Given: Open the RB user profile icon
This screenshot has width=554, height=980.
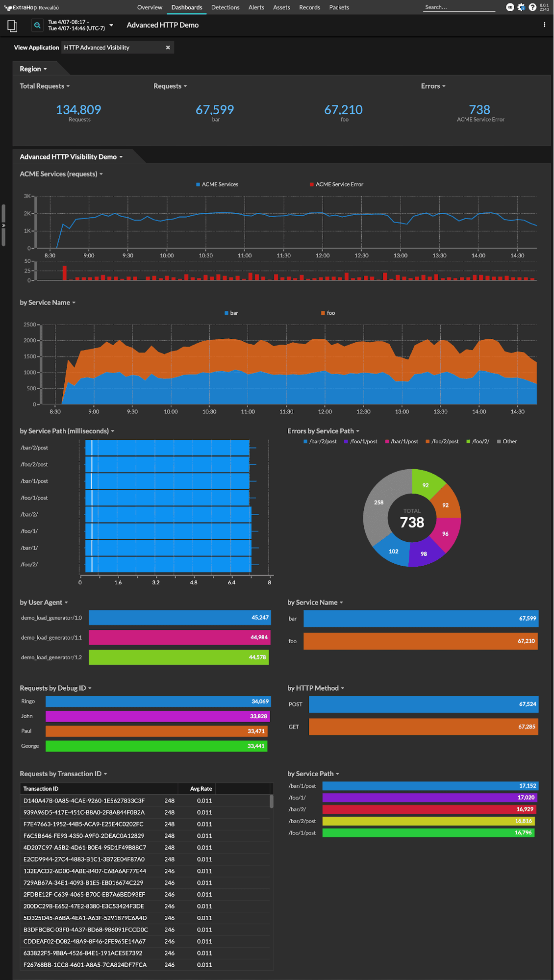Looking at the screenshot, I should pyautogui.click(x=510, y=7).
